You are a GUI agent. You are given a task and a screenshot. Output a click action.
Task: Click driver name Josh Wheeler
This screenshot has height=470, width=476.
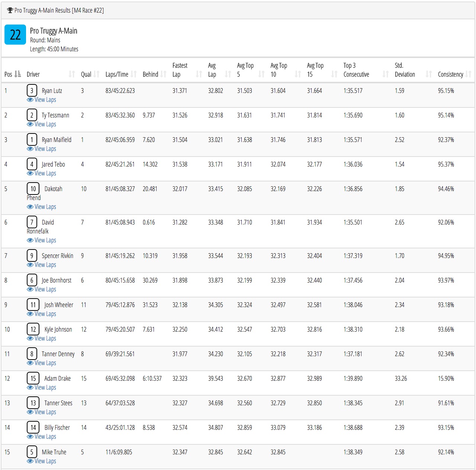[59, 305]
